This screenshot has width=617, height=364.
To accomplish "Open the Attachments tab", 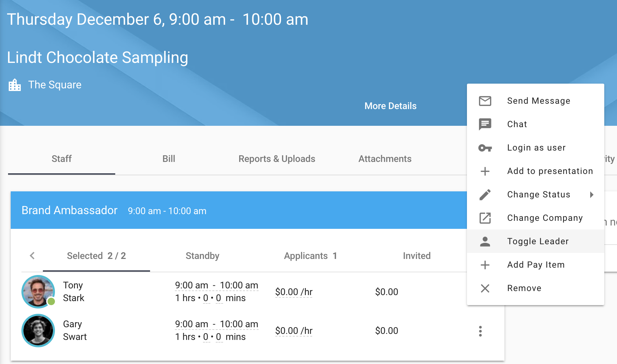I will tap(385, 159).
